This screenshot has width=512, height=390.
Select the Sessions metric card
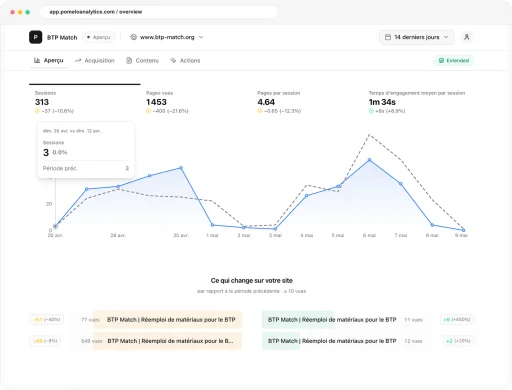[x=85, y=101]
